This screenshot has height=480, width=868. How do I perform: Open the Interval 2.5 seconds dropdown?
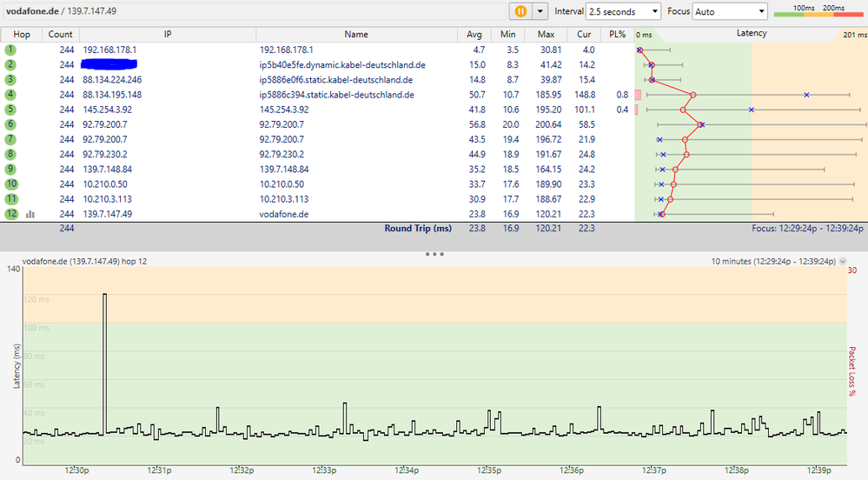[623, 11]
